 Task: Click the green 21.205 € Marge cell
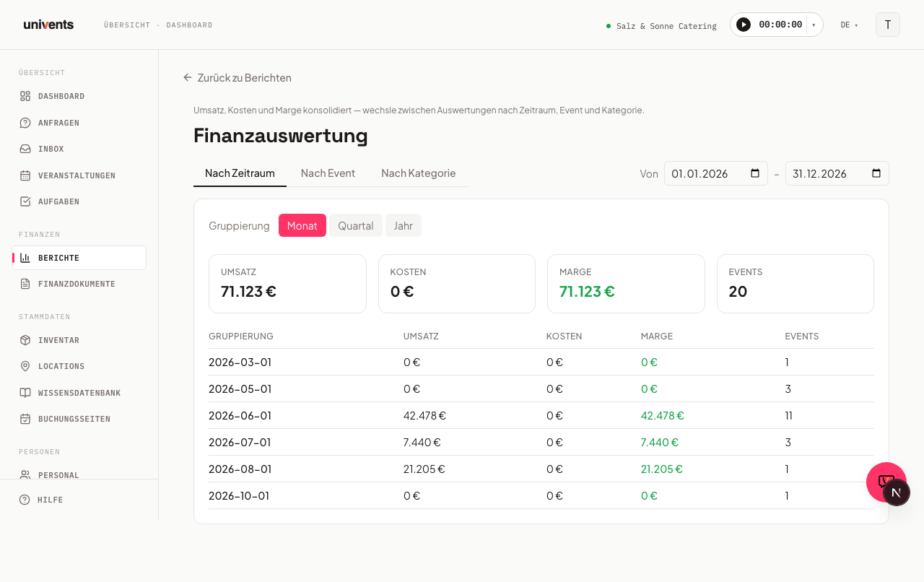(x=662, y=469)
